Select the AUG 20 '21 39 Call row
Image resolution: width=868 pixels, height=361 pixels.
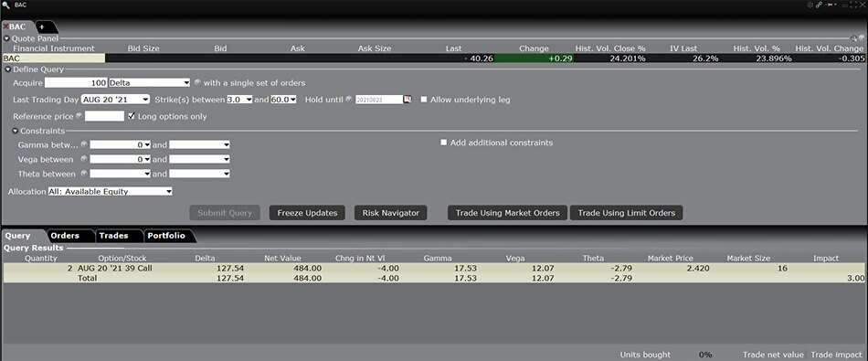coord(434,268)
